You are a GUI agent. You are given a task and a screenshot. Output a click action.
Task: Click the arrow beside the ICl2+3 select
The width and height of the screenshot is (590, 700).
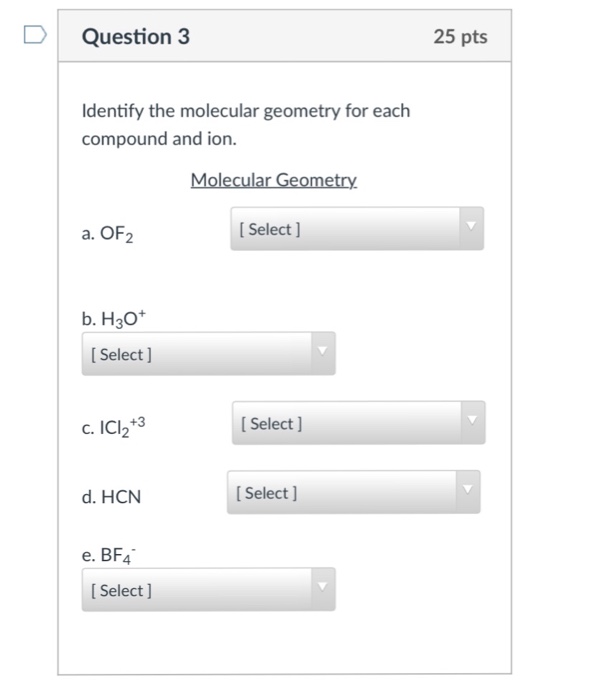pyautogui.click(x=473, y=421)
